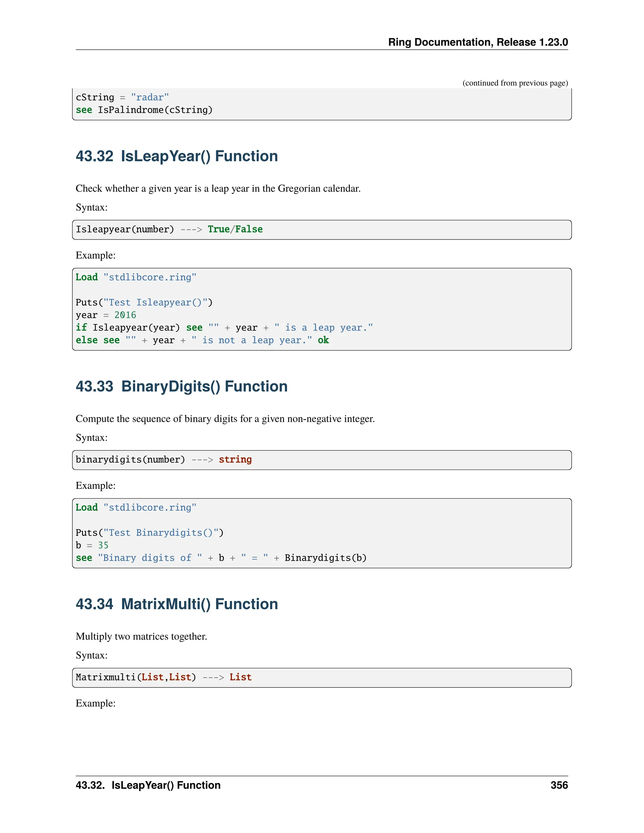The width and height of the screenshot is (644, 833).
Task: Click the binary digits description sentence
Action: (x=225, y=419)
